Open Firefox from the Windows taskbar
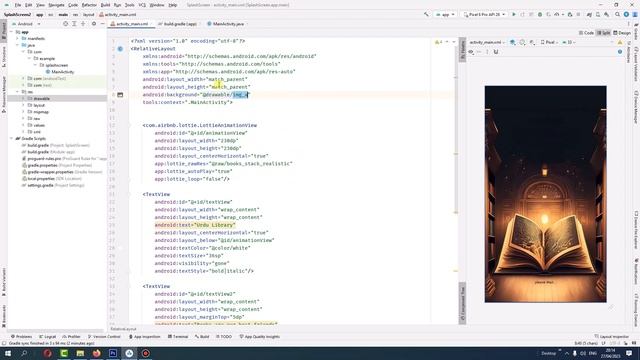Viewport: 640px width, 360px height. pos(96,353)
